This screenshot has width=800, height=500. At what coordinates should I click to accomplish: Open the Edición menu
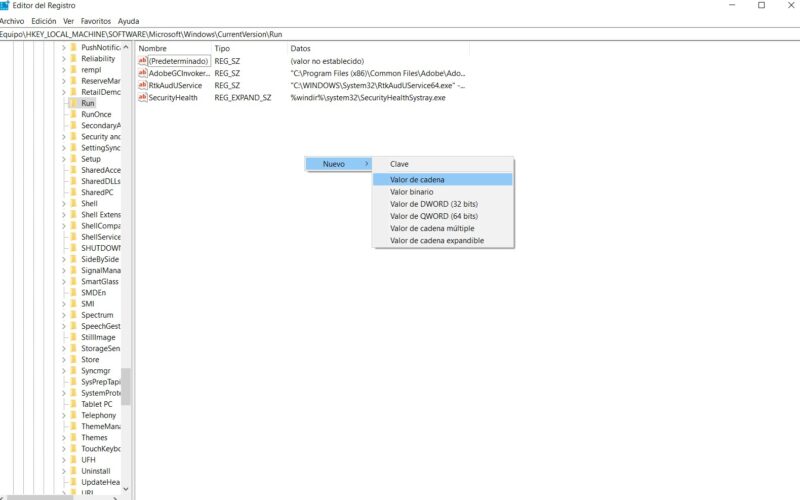[43, 21]
